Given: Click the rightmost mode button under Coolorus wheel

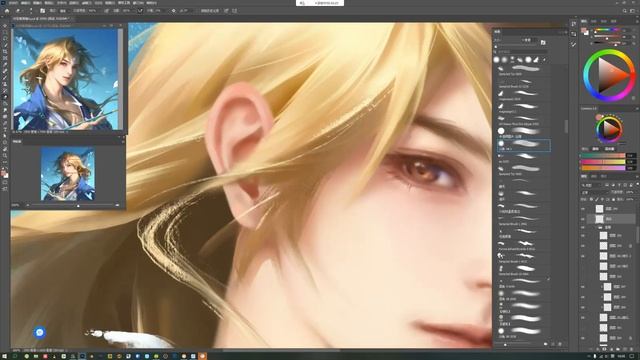Looking at the screenshot, I should click(x=609, y=149).
